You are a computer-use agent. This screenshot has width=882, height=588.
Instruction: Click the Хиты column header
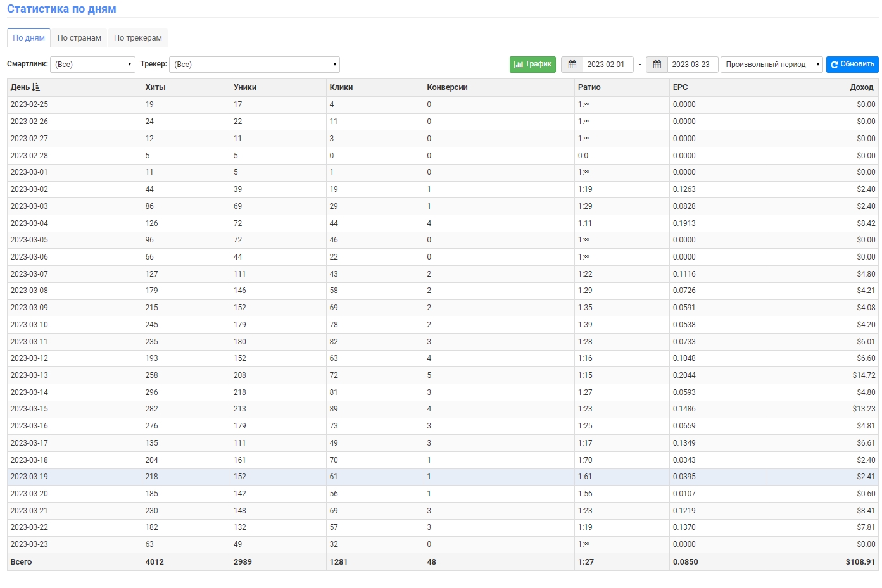[x=155, y=87]
